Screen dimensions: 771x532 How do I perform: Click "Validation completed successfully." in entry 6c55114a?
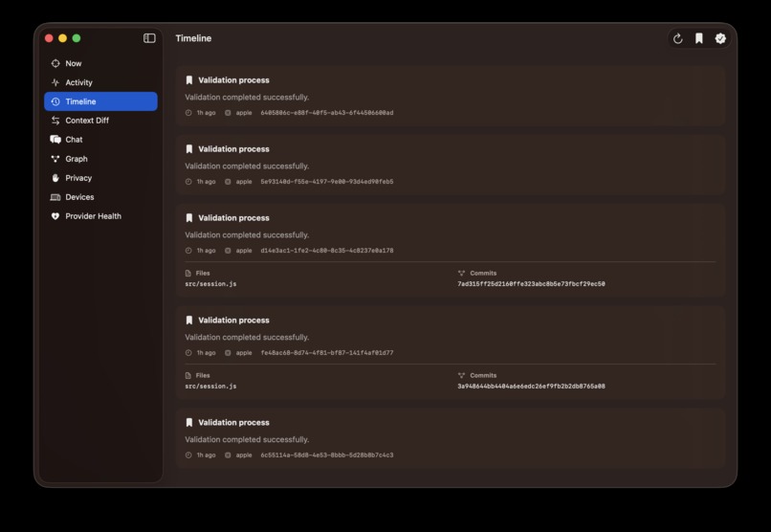pos(247,439)
